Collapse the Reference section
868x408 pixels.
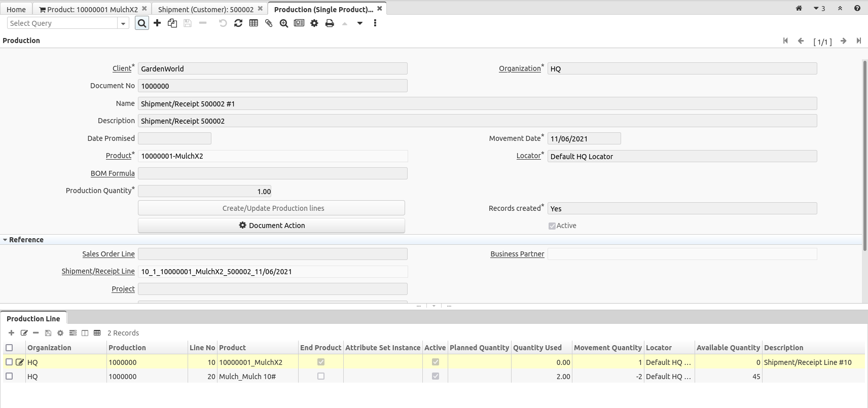[5, 240]
